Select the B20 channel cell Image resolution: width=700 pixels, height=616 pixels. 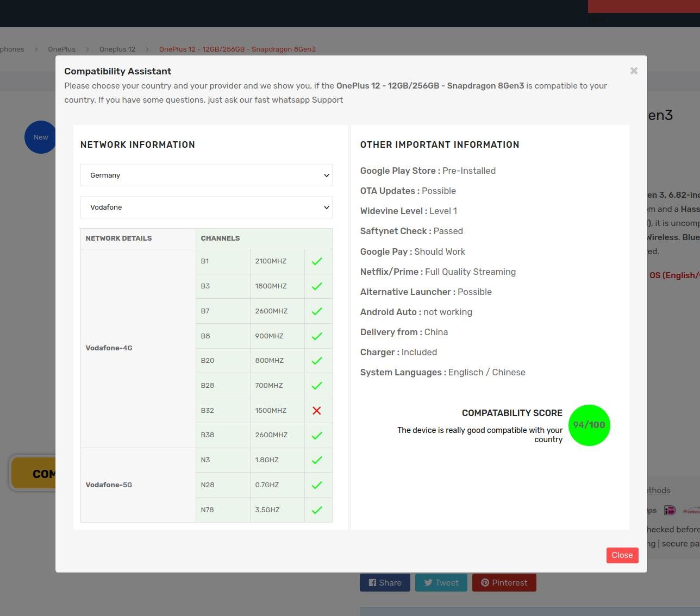[x=223, y=361]
